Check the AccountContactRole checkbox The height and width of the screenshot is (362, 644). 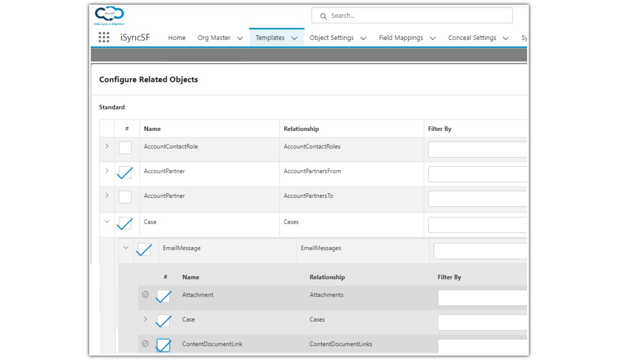[125, 148]
